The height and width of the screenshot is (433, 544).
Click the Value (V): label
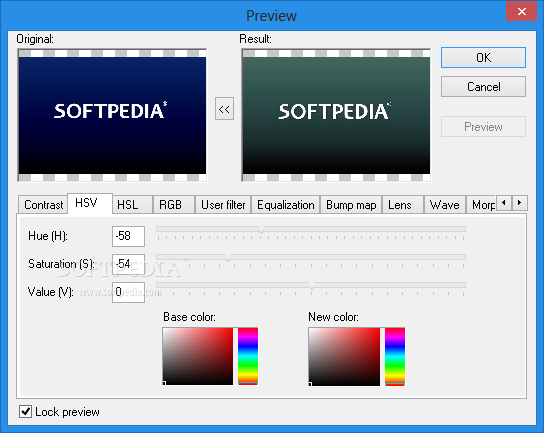point(51,292)
